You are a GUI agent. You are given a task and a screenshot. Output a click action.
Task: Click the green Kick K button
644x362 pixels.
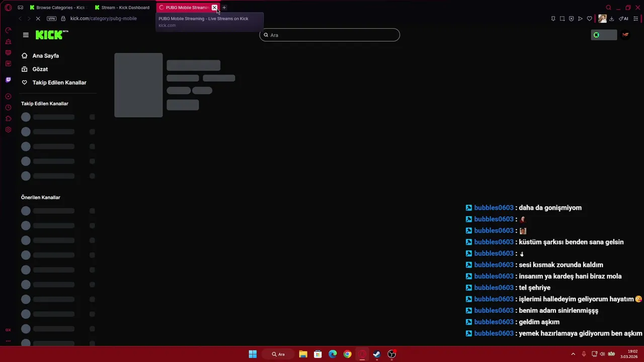[604, 35]
